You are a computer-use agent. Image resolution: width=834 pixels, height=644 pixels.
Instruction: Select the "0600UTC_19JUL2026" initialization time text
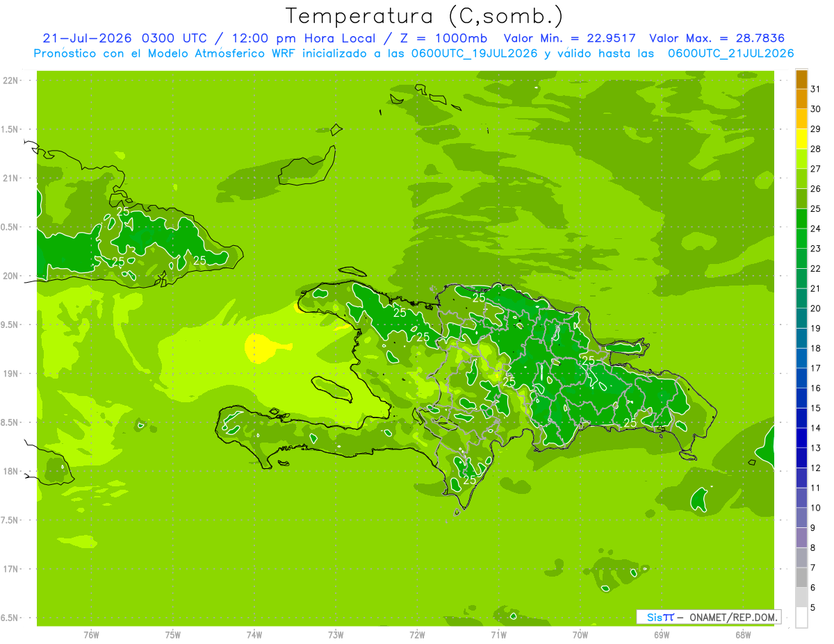(x=474, y=53)
